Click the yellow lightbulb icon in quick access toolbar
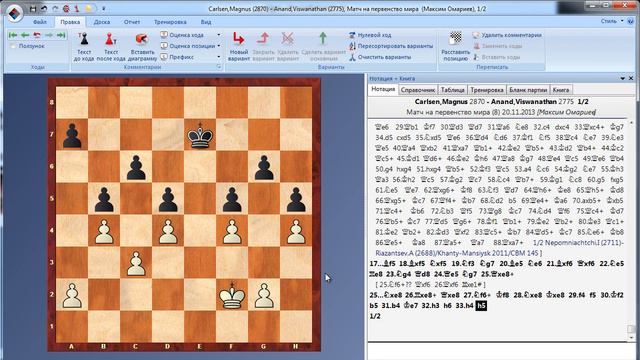 pos(88,8)
